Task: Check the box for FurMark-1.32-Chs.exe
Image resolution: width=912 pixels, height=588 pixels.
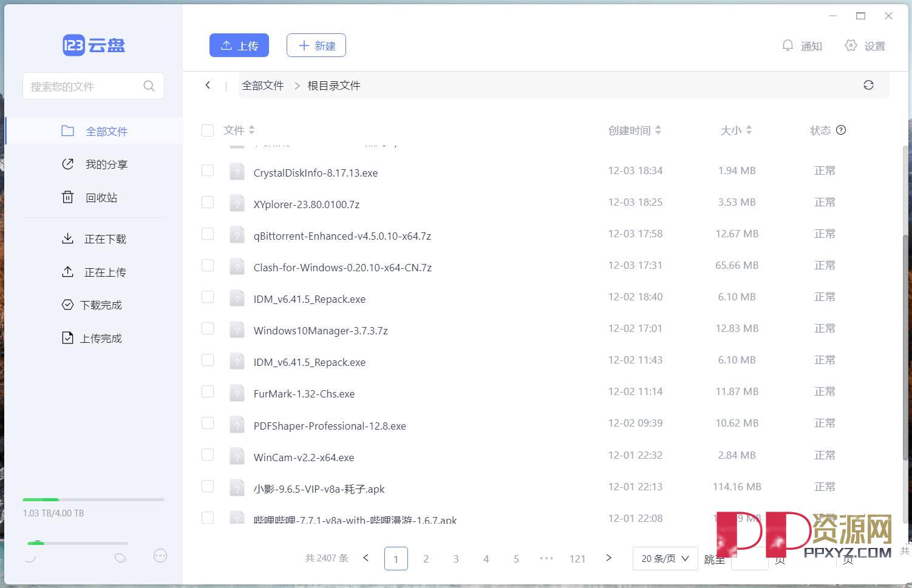Action: pos(208,391)
